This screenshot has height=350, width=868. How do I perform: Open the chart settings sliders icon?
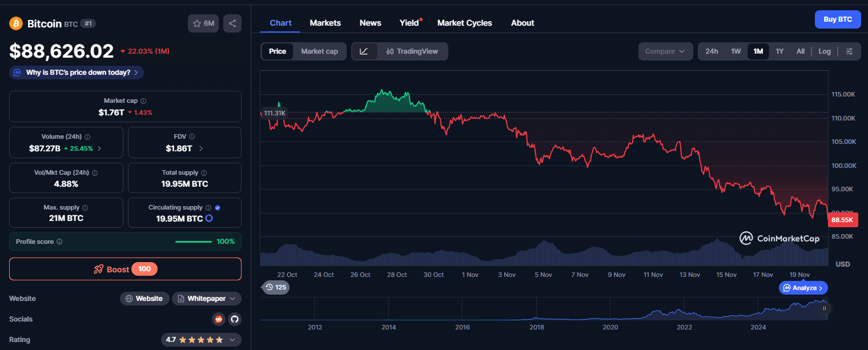coord(850,51)
